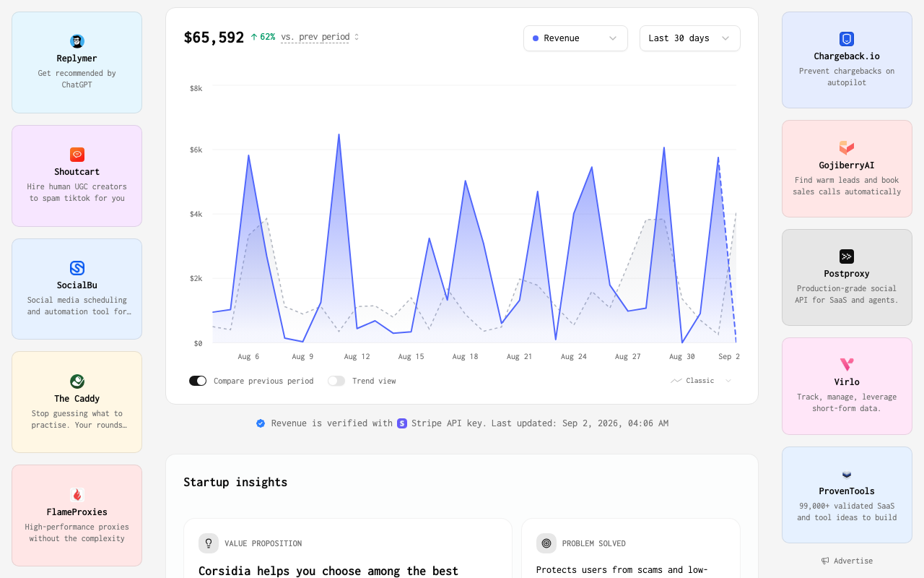This screenshot has height=578, width=924.
Task: Open the Last 30 days dropdown
Action: 690,38
